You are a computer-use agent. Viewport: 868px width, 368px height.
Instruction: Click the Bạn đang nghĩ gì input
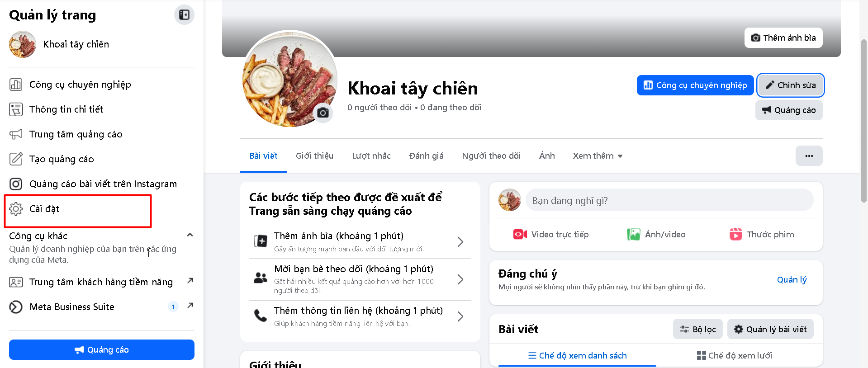(x=669, y=200)
